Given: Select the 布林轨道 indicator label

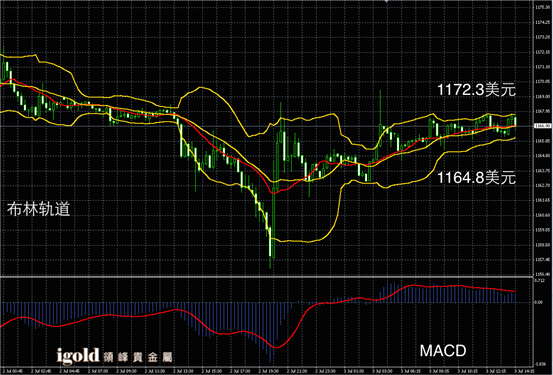Looking at the screenshot, I should (x=38, y=209).
